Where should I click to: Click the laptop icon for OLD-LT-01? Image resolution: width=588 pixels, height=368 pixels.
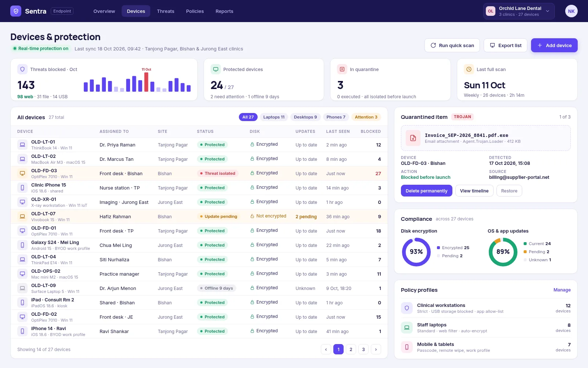click(x=22, y=145)
